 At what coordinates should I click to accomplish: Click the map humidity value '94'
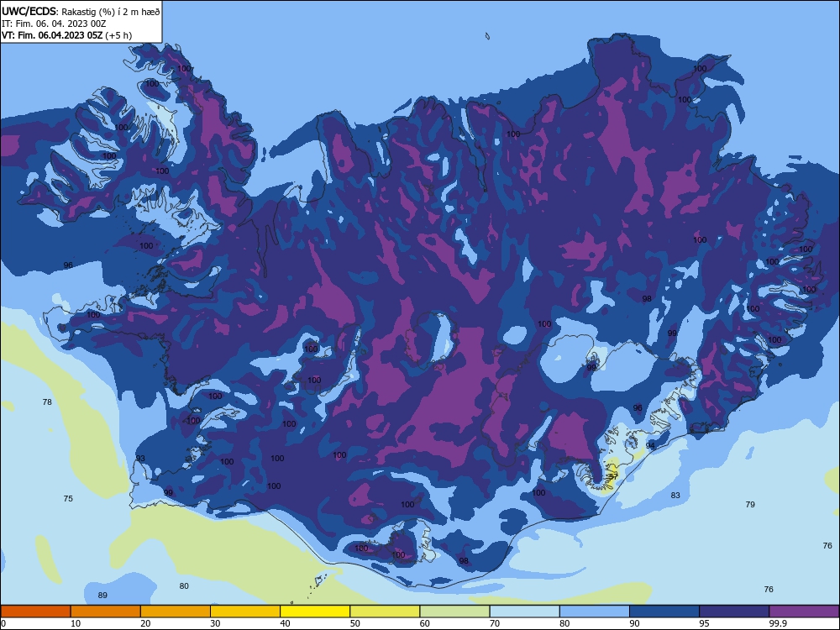(x=650, y=445)
